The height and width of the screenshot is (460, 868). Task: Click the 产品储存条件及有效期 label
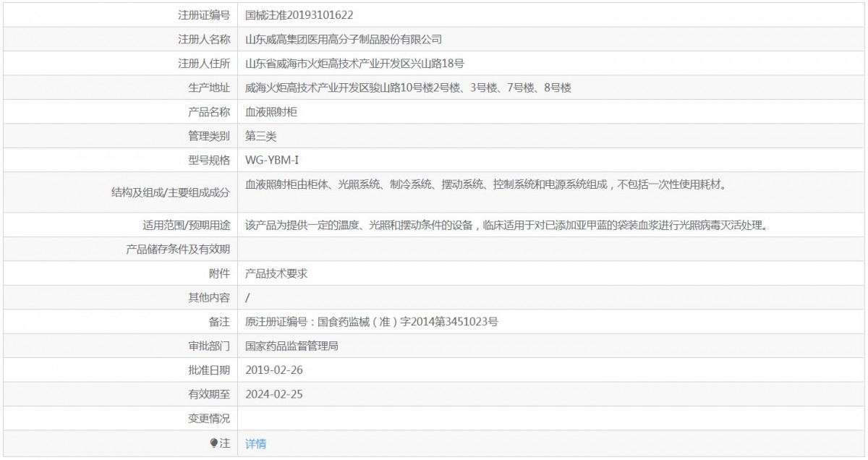pyautogui.click(x=178, y=249)
